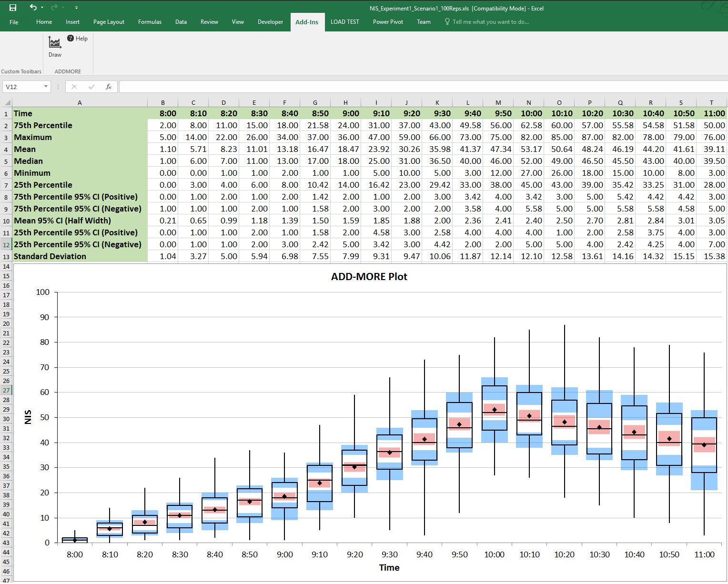Screen dimensions: 728x584
Task: Click the Save icon in quick access toolbar
Action: (13, 8)
